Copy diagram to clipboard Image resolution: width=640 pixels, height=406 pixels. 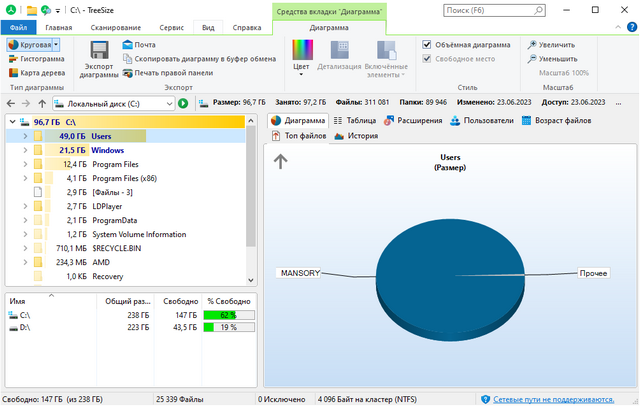pos(191,59)
